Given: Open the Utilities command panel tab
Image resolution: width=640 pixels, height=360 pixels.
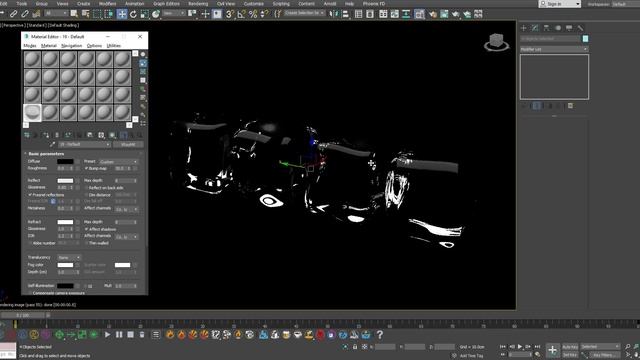Looking at the screenshot, I should pos(580,28).
